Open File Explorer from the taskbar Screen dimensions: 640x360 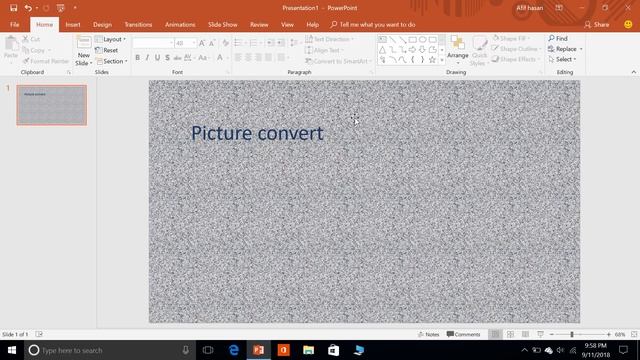[309, 350]
